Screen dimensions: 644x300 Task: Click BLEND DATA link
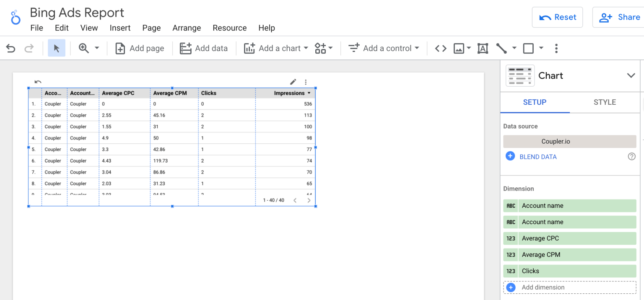click(538, 156)
